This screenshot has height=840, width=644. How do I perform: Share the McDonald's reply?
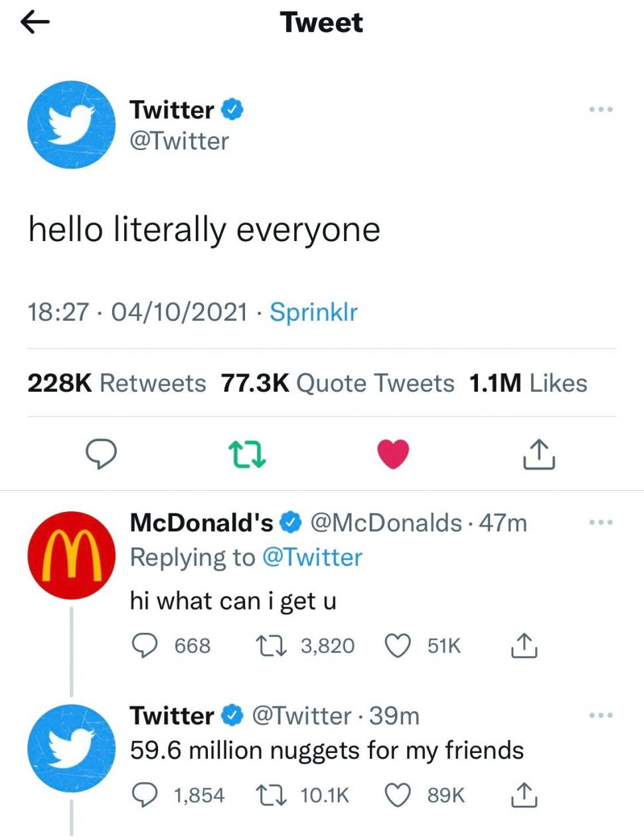click(x=524, y=645)
